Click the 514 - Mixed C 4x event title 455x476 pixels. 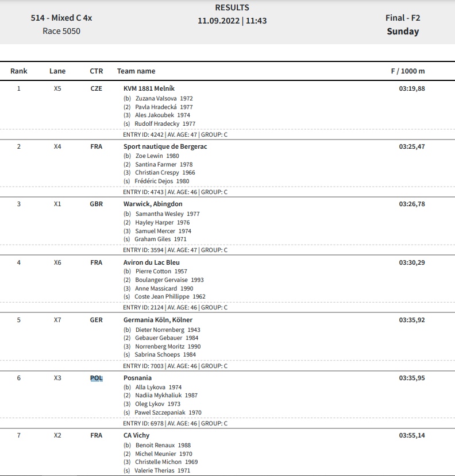coord(61,18)
